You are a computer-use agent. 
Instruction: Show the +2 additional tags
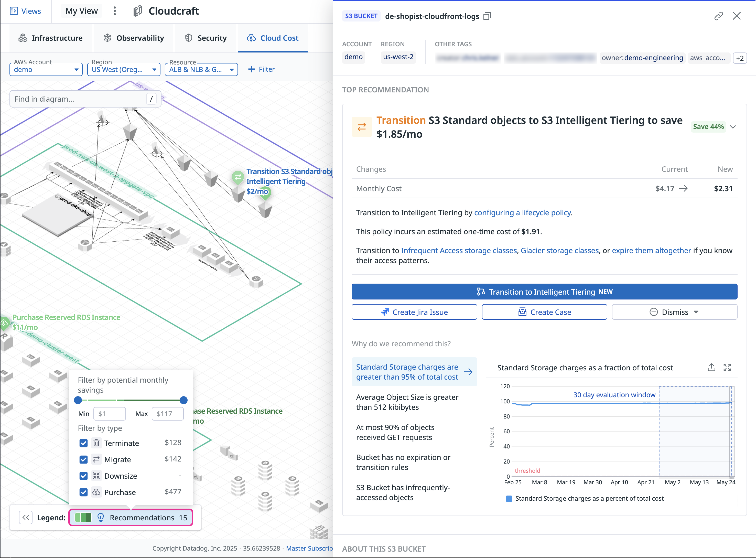click(x=739, y=58)
